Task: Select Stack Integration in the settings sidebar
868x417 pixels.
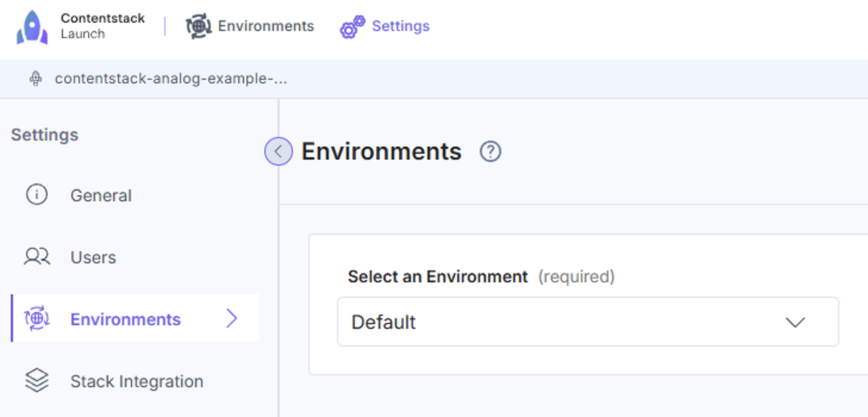Action: 137,381
